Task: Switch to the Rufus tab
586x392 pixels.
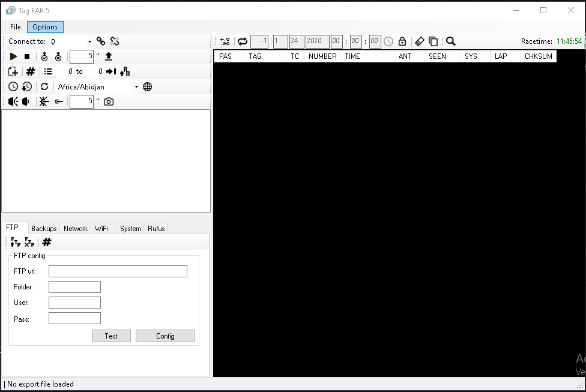Action: (156, 228)
